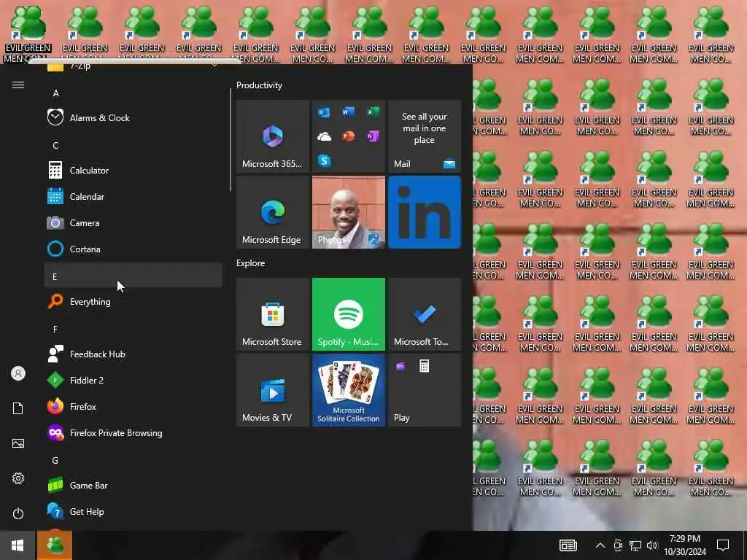Viewport: 747px width, 560px height.
Task: Launch the Spotify Music tile
Action: pos(348,314)
